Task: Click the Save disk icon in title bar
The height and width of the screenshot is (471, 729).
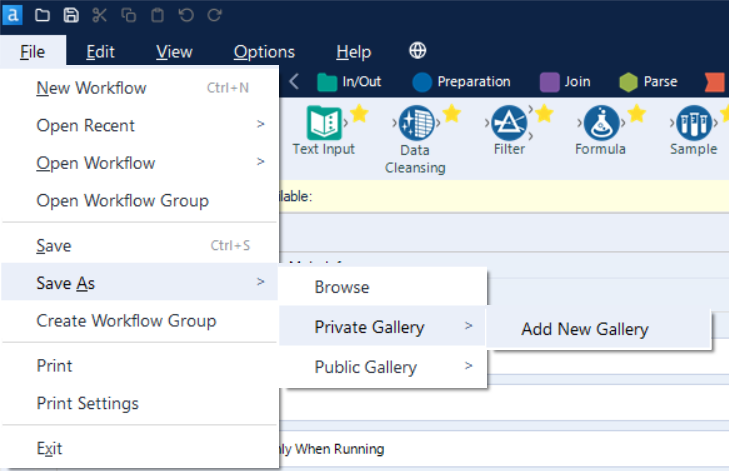Action: click(x=70, y=15)
